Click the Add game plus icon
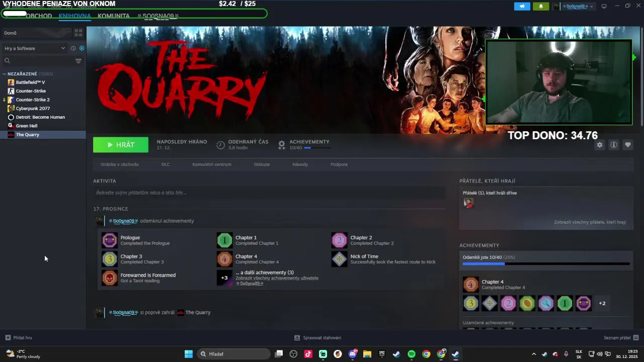This screenshot has width=644, height=362. (x=8, y=338)
